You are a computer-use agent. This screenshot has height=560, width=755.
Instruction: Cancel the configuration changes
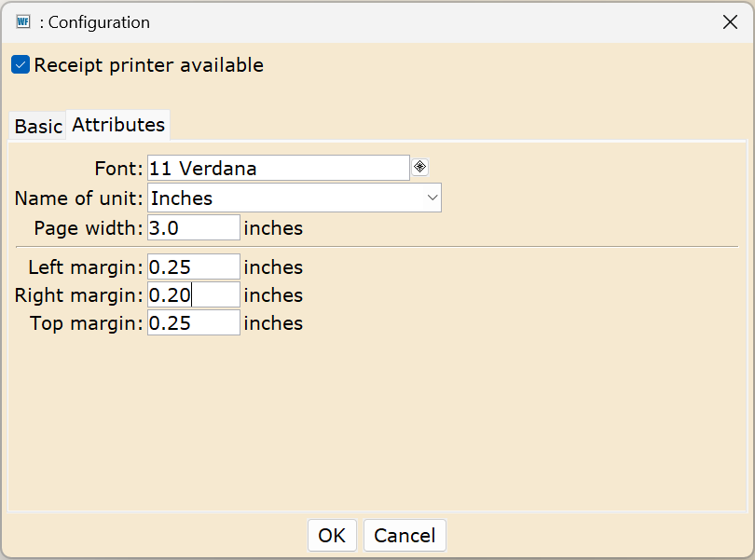405,536
